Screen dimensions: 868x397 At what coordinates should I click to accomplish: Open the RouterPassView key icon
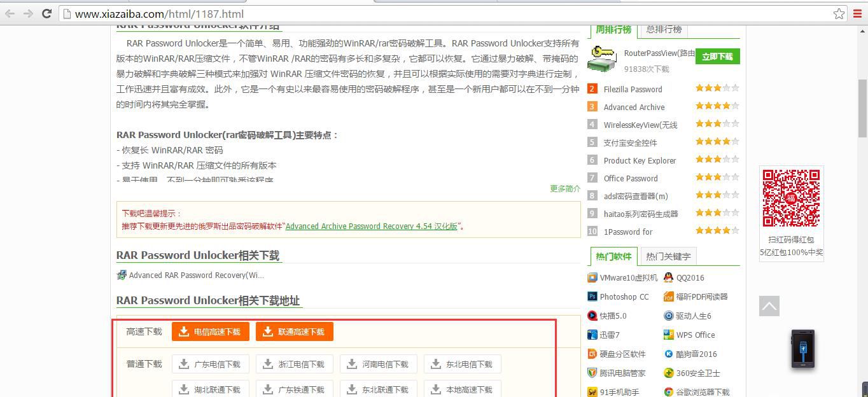(x=603, y=59)
